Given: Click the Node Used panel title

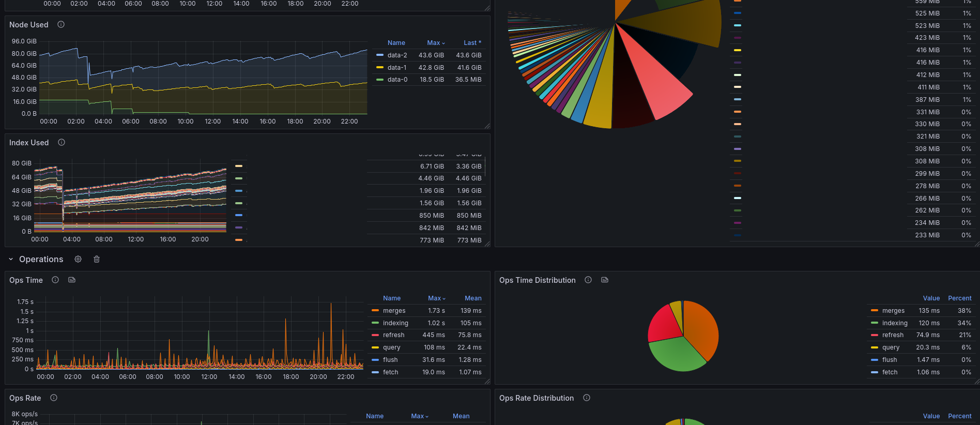Looking at the screenshot, I should click(29, 24).
